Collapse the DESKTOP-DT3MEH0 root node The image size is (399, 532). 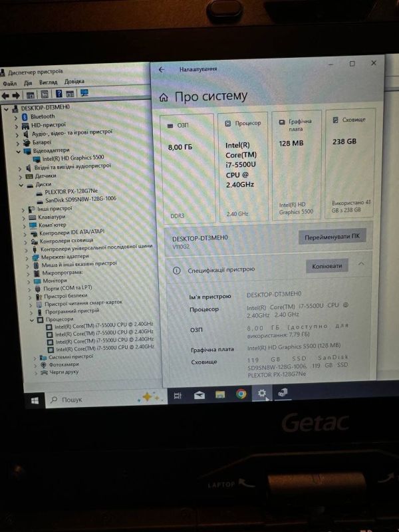[x=6, y=109]
